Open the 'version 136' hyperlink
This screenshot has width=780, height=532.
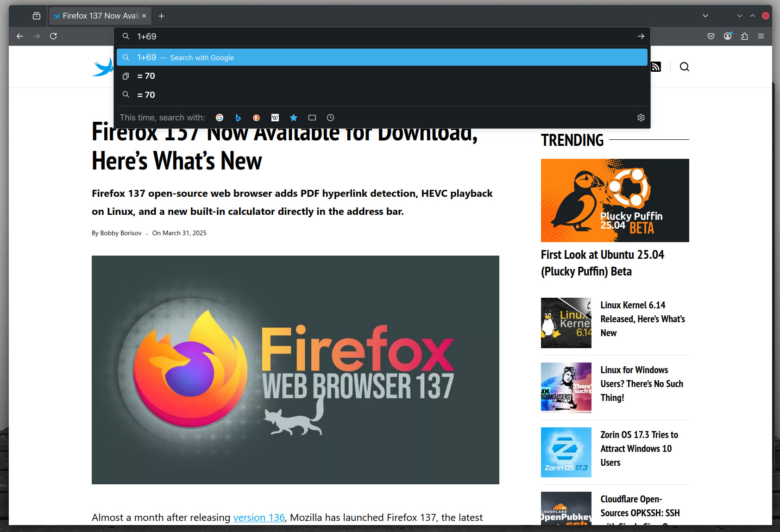(259, 517)
